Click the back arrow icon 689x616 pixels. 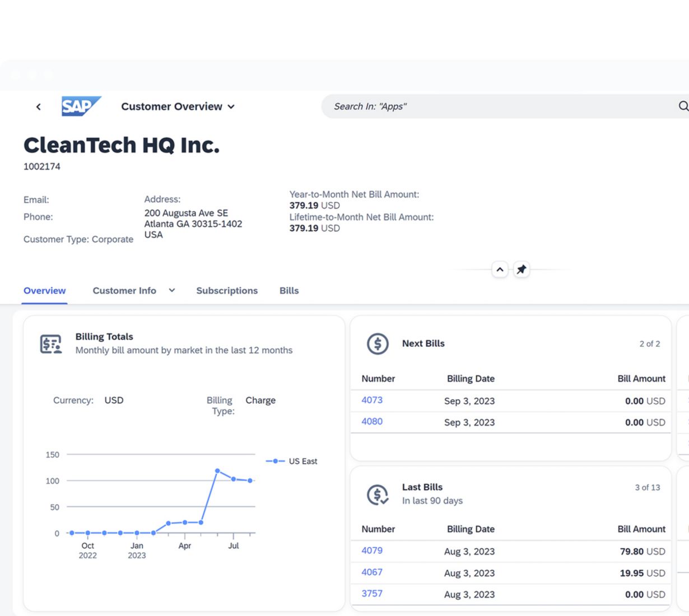[38, 106]
